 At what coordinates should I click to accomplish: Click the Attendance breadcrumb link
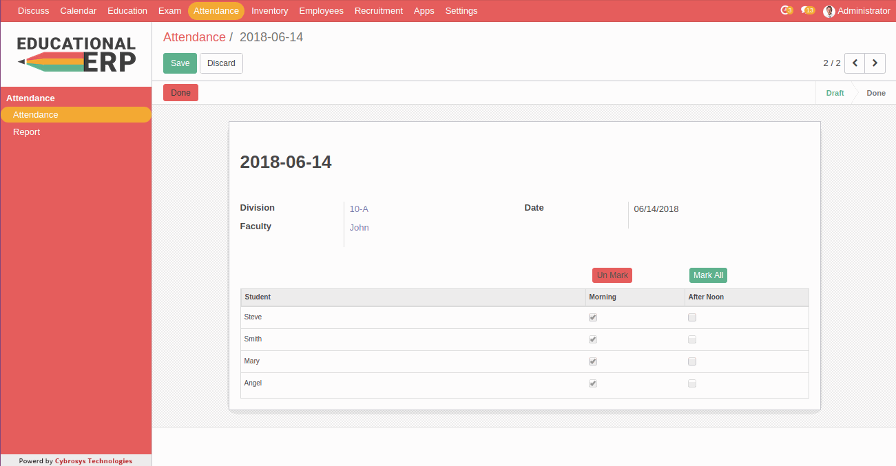pos(194,37)
